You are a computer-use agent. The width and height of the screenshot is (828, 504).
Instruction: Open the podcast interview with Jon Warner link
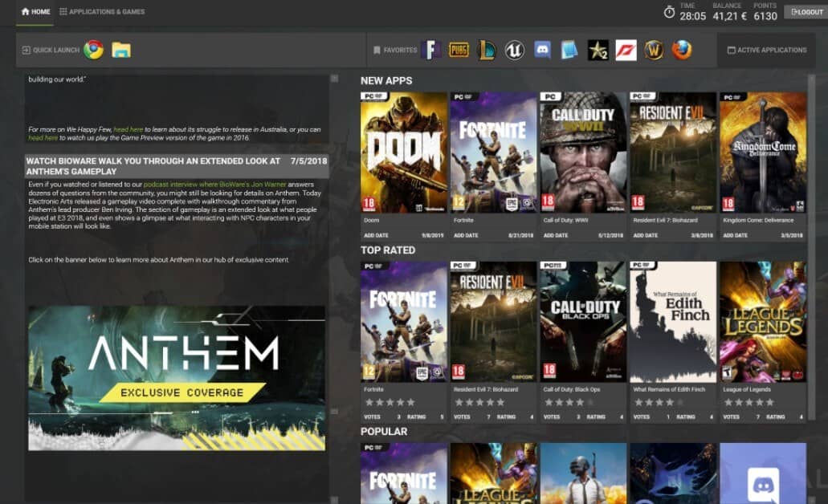point(215,184)
